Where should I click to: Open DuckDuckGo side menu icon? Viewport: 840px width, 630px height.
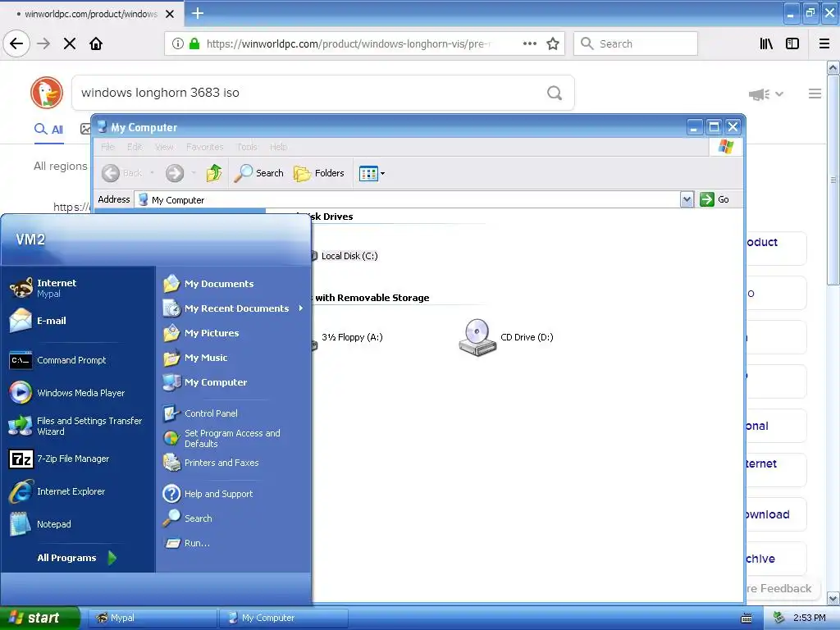[815, 94]
